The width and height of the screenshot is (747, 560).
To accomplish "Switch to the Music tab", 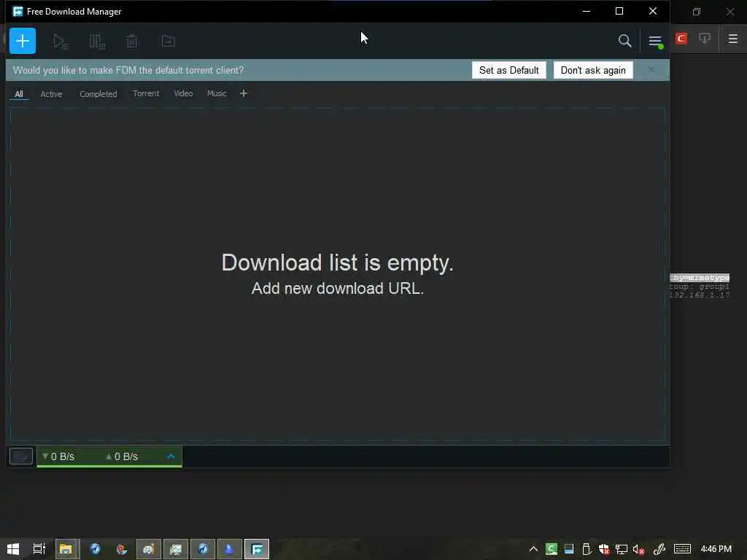I will click(217, 93).
